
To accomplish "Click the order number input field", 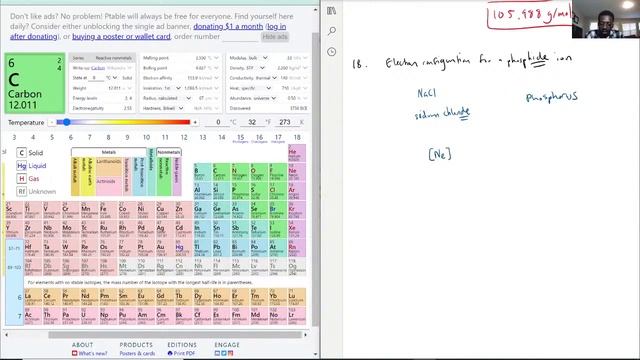I will tap(240, 37).
